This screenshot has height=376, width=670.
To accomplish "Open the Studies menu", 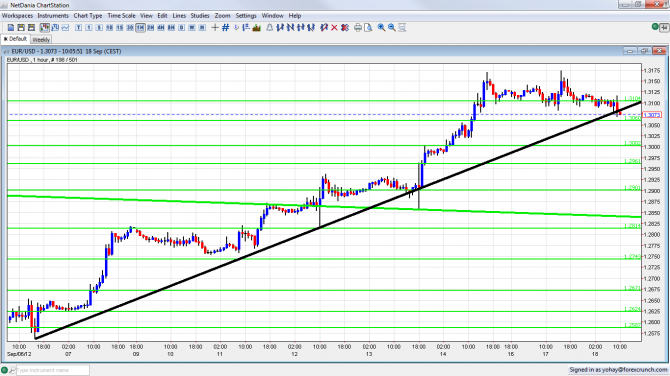I will (200, 15).
